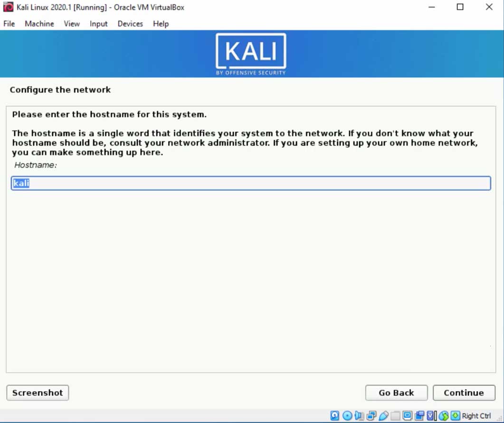
Task: Open the Help menu
Action: point(161,24)
